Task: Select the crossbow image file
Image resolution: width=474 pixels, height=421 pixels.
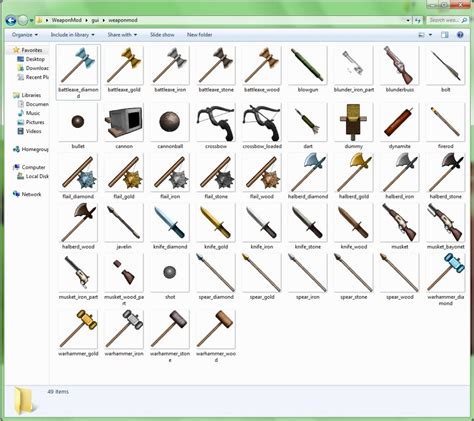Action: 216,126
